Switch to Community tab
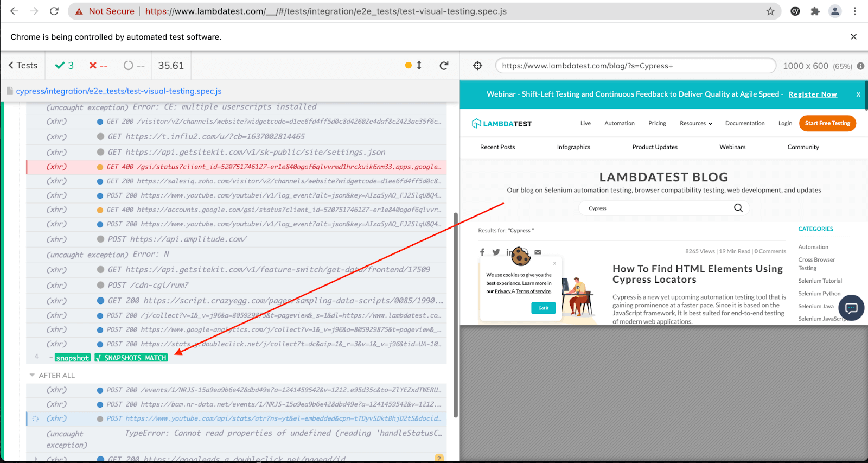This screenshot has height=463, width=868. click(803, 147)
